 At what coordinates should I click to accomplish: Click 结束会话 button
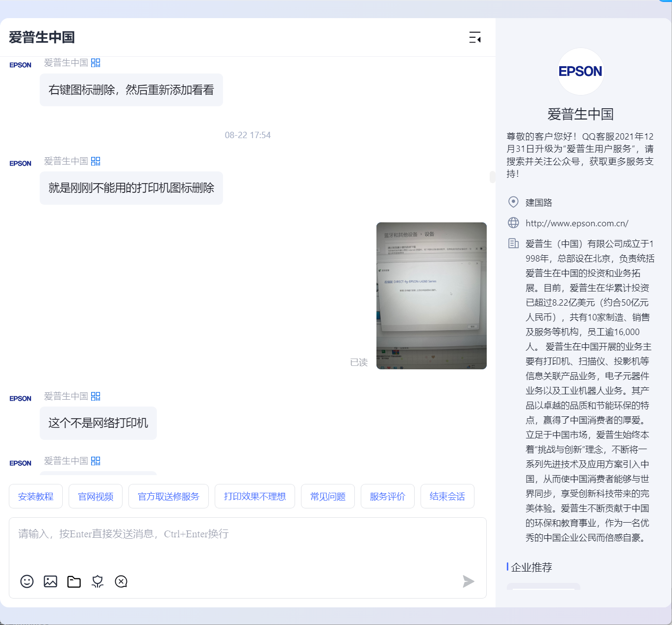tap(448, 496)
